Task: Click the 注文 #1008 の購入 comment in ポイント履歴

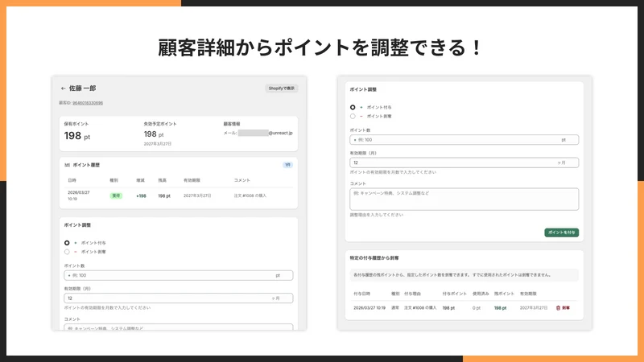Action: (x=250, y=195)
